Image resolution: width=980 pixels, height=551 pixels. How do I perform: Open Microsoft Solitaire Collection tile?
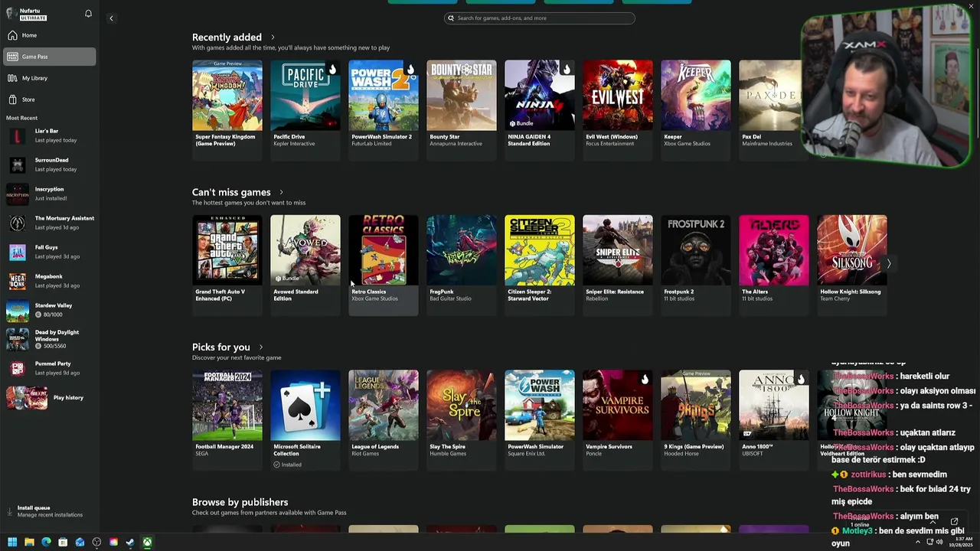click(305, 420)
